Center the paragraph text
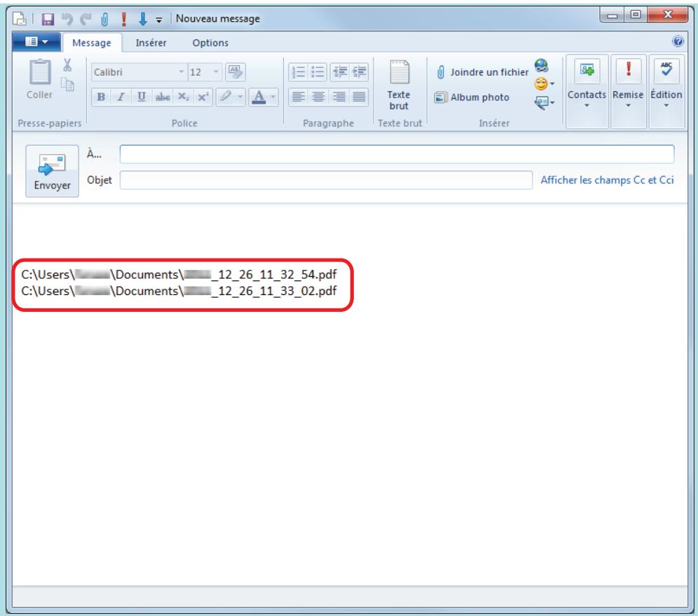The width and height of the screenshot is (698, 616). tap(318, 97)
